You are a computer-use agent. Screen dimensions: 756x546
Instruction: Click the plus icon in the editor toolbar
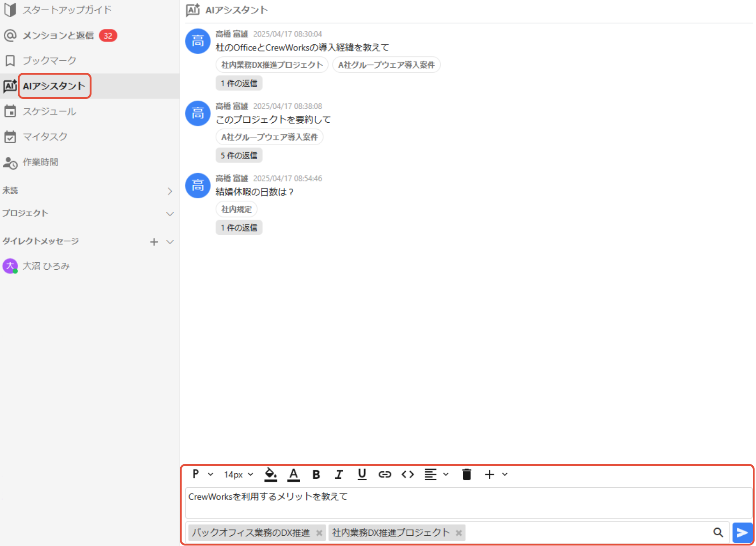tap(489, 475)
